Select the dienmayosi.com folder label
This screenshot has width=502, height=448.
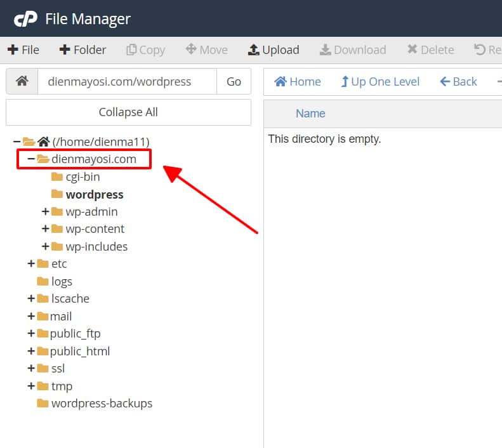(x=94, y=159)
